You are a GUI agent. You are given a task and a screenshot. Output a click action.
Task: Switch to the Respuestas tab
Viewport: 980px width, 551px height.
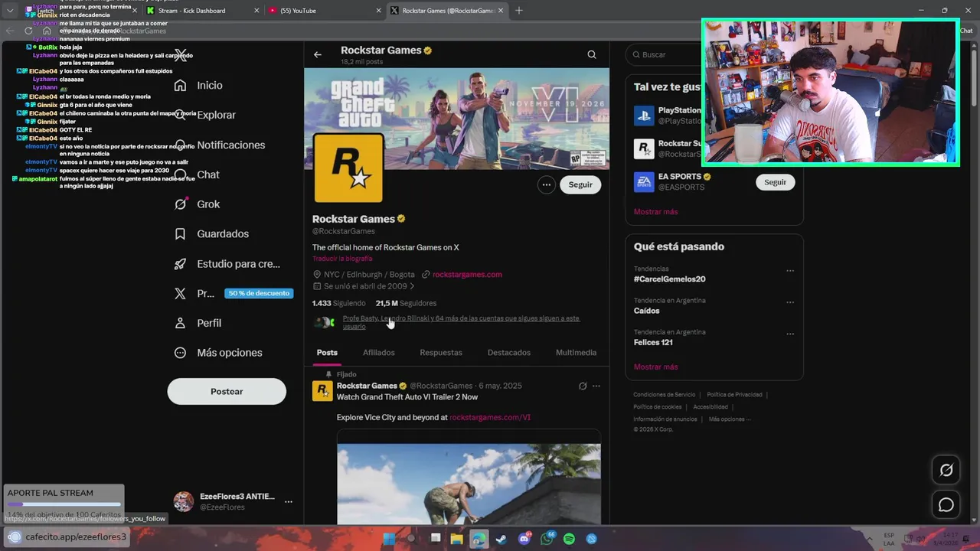click(x=441, y=353)
